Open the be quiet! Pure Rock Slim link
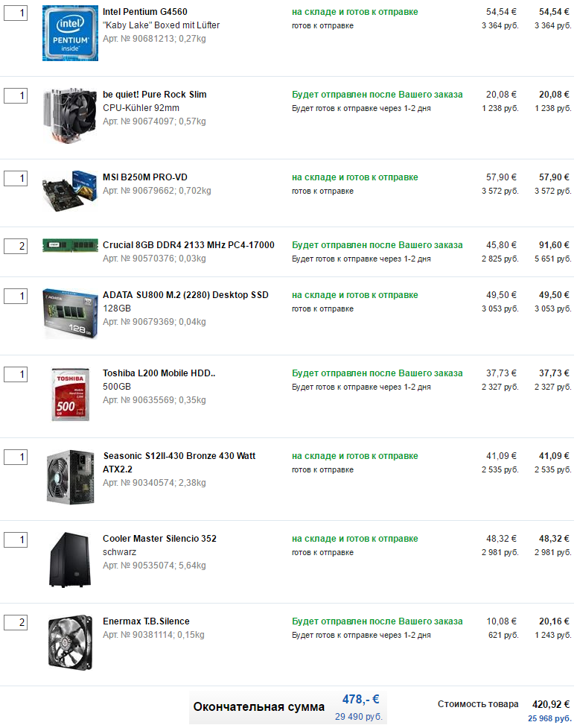Image resolution: width=577 pixels, height=728 pixels. click(154, 94)
